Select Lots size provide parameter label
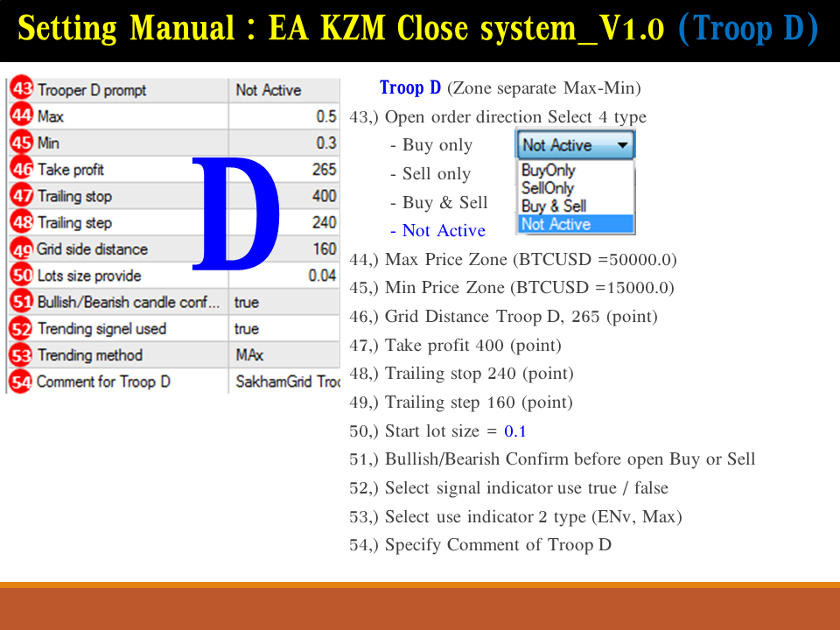This screenshot has height=630, width=840. click(89, 276)
